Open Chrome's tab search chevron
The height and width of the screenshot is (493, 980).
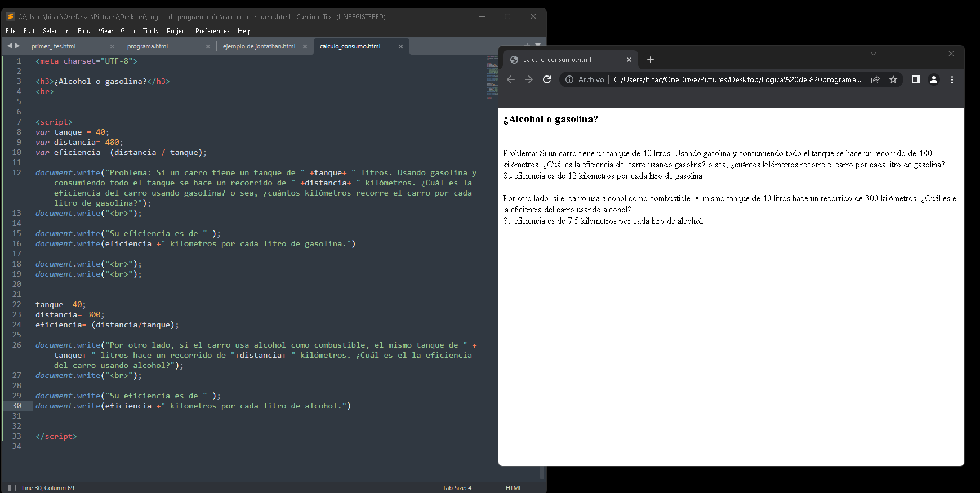pos(873,54)
